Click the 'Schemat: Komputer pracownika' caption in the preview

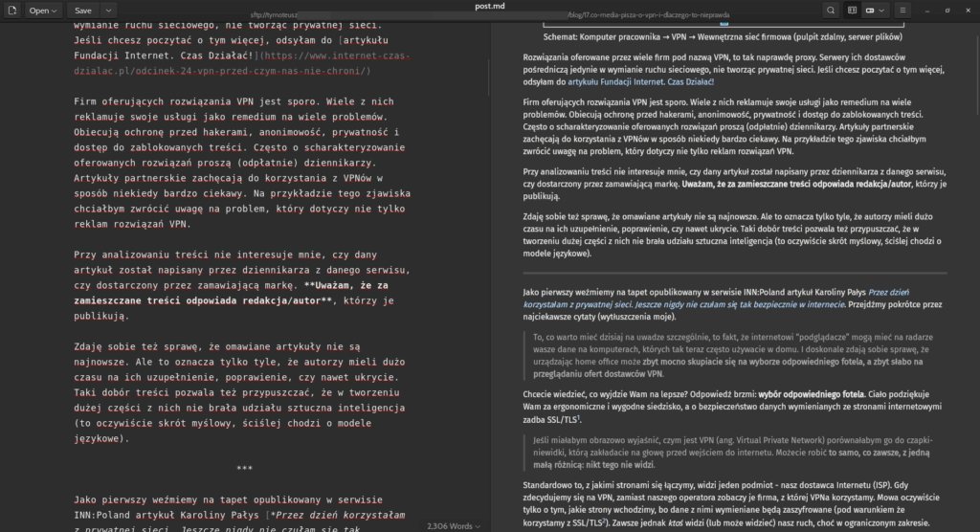[x=723, y=37]
